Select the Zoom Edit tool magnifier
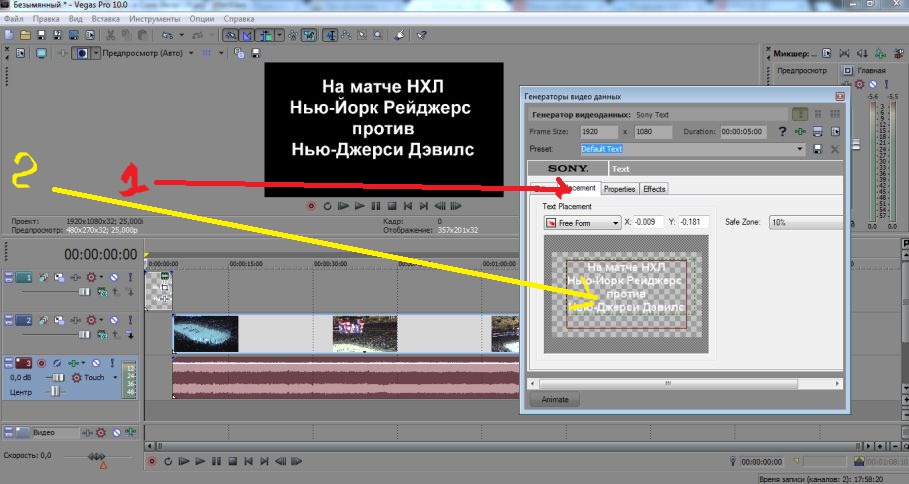Screen dimensions: 909x484 click(378, 35)
